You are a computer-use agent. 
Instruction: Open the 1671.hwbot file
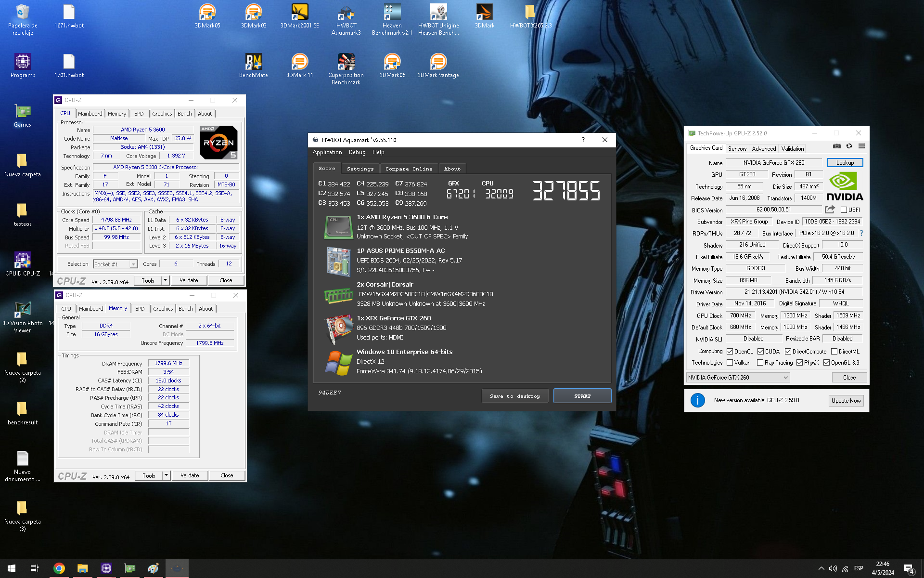[x=69, y=16]
